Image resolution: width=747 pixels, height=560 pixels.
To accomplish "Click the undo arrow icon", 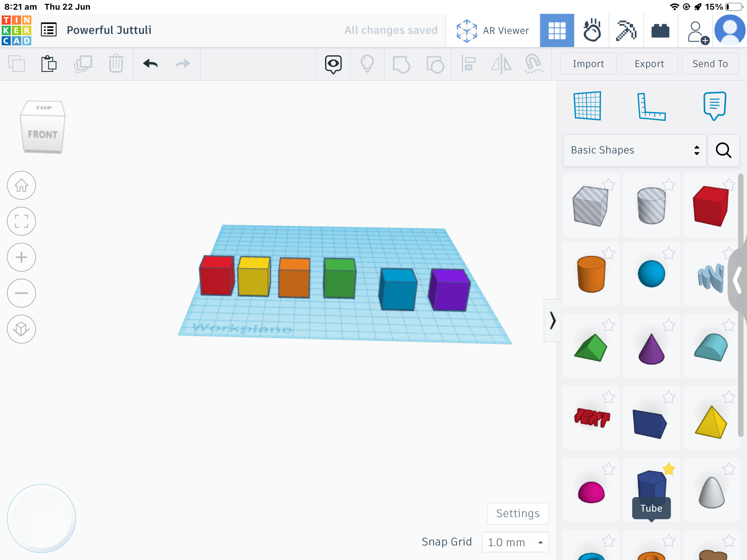I will [150, 64].
